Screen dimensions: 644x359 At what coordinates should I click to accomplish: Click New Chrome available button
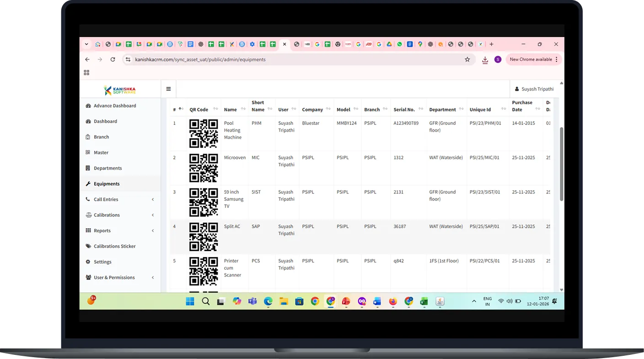click(534, 59)
